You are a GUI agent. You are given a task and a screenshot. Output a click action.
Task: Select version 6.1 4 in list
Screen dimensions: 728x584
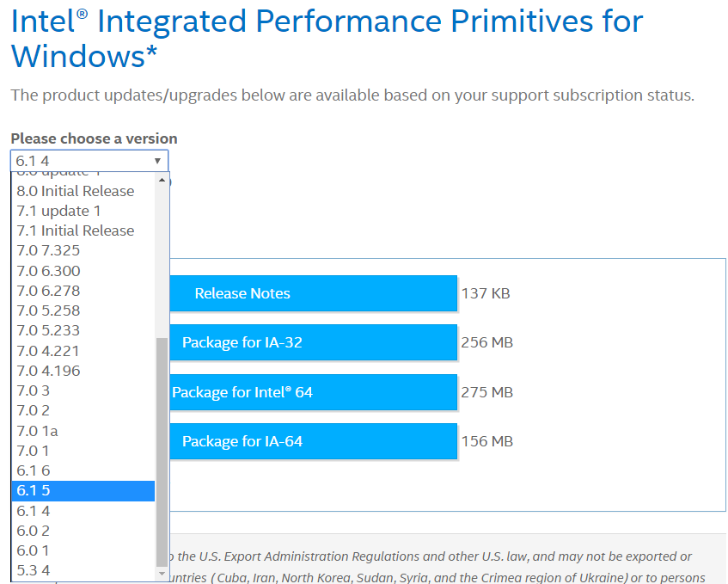click(x=34, y=511)
